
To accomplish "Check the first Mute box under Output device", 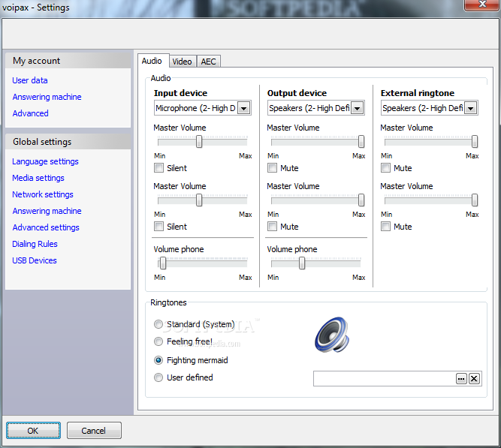I will click(272, 168).
